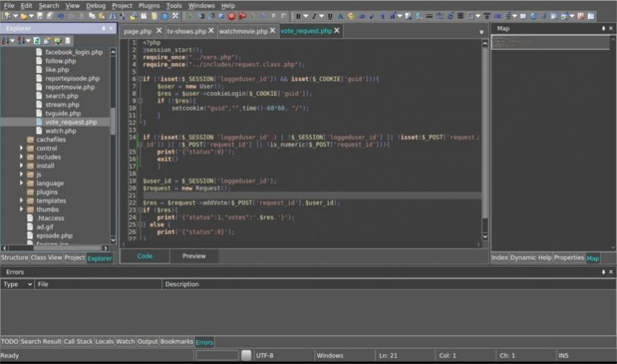Image resolution: width=617 pixels, height=364 pixels.
Task: Click the Open folder toolbar icon
Action: [24, 16]
